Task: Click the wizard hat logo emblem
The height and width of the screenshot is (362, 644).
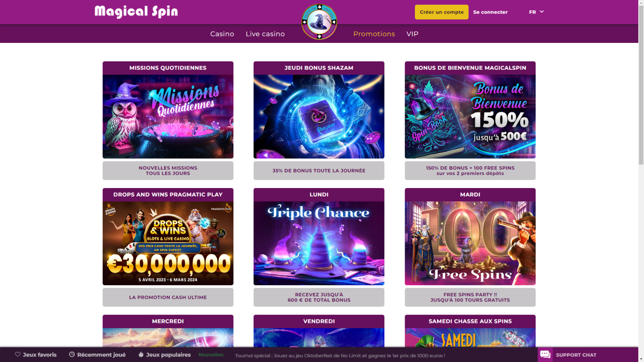Action: (319, 22)
